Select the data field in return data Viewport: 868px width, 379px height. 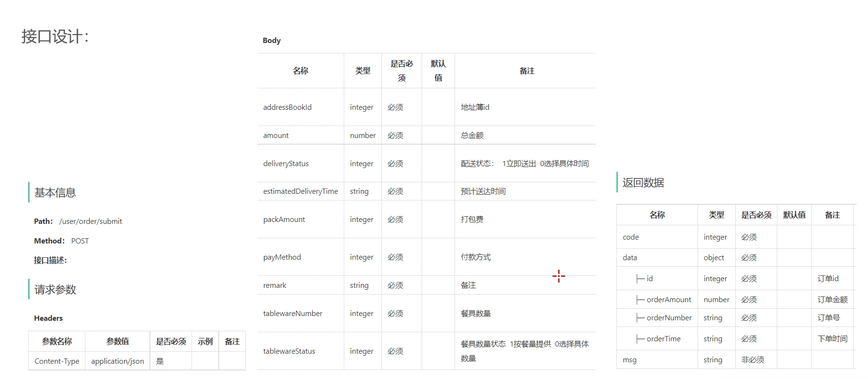(630, 257)
